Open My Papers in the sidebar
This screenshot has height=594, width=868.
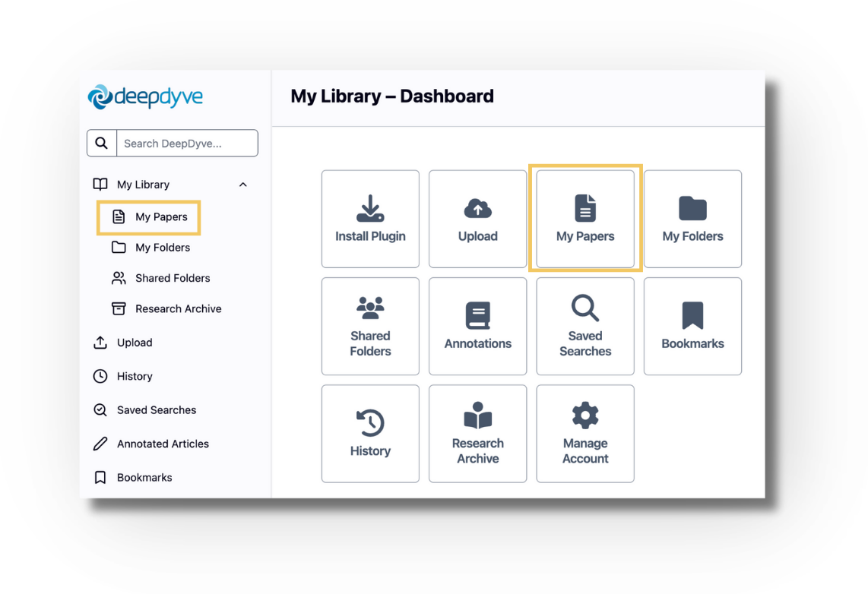pos(161,216)
